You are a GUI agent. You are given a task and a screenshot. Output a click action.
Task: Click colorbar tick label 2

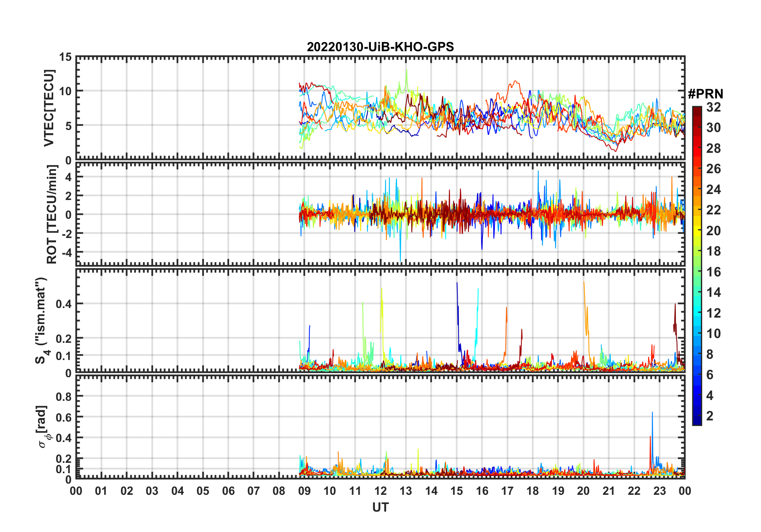click(x=710, y=416)
